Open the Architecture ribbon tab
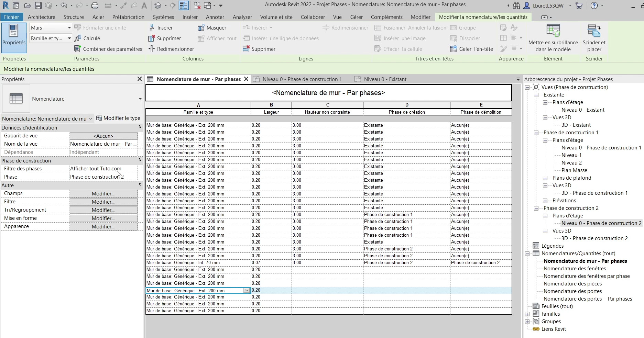The image size is (644, 338). click(41, 17)
